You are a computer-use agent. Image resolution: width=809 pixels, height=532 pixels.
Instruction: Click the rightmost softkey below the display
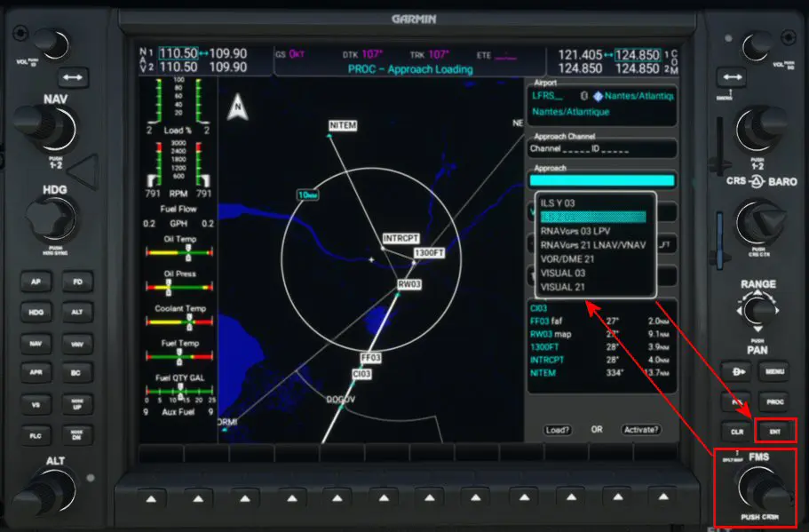tap(663, 497)
